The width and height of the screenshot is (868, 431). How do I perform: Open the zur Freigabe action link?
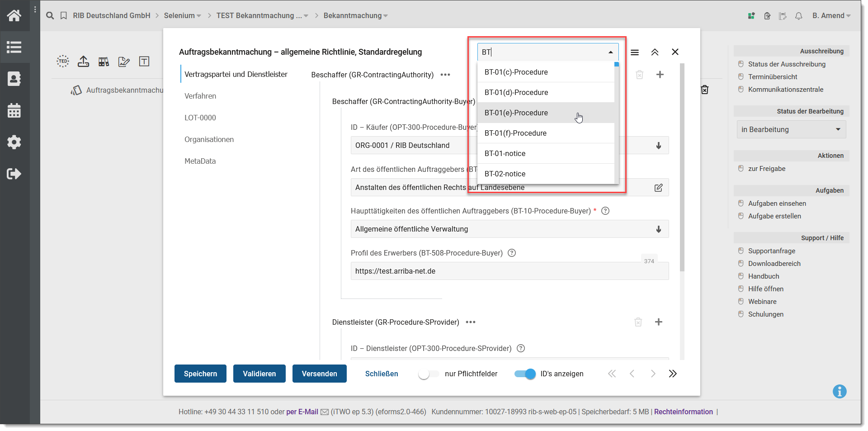click(767, 169)
